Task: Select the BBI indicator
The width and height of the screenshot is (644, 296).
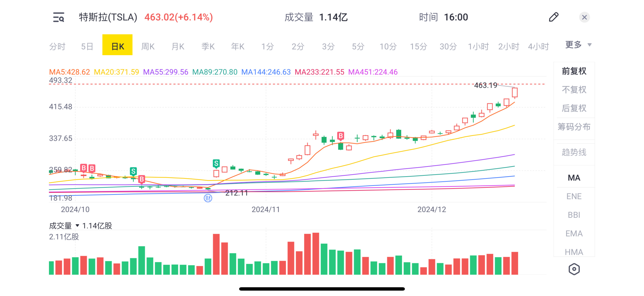Action: click(574, 215)
